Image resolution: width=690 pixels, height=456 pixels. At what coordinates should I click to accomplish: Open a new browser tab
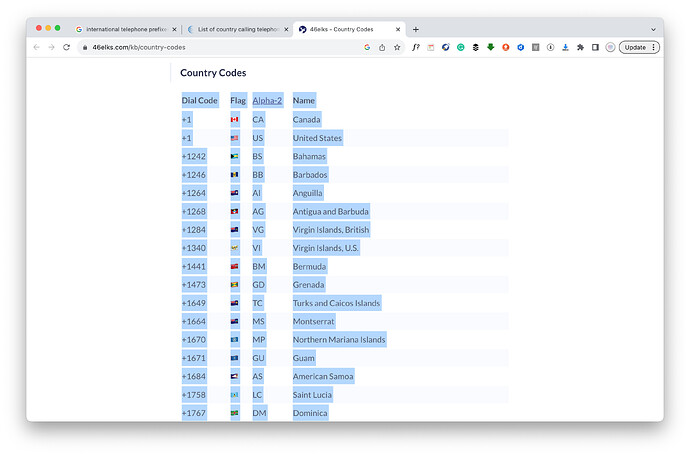pyautogui.click(x=416, y=29)
